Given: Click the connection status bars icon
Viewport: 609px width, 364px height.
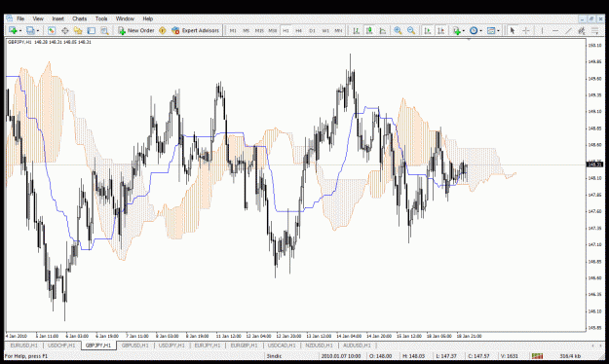Looking at the screenshot, I should point(537,356).
